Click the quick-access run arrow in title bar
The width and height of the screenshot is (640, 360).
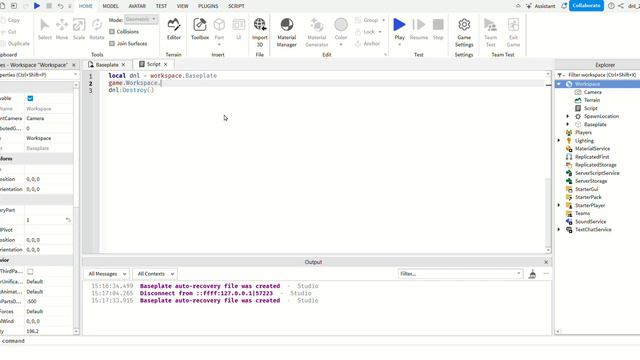pos(37,6)
